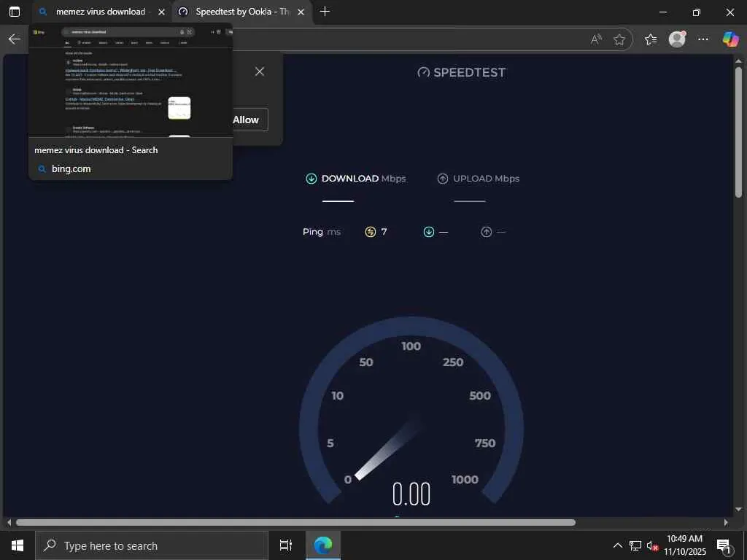Click the 100 mark on the gauge
Image resolution: width=747 pixels, height=560 pixels.
(x=411, y=346)
